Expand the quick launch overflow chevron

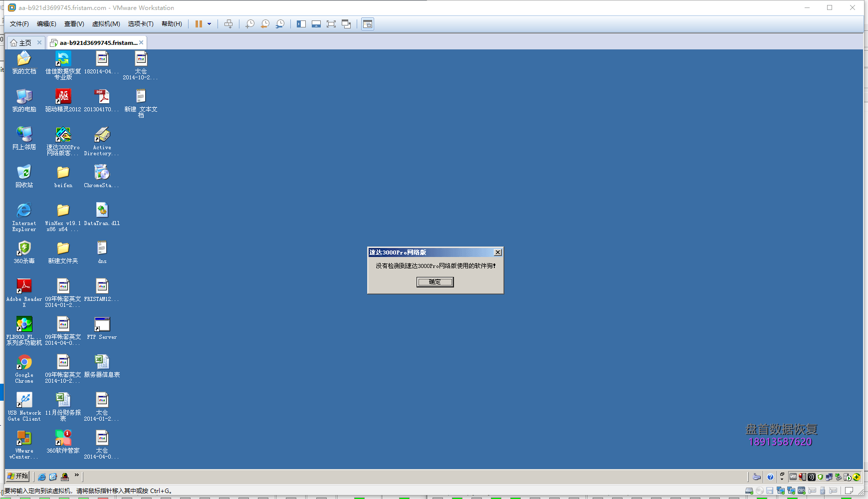pos(77,475)
